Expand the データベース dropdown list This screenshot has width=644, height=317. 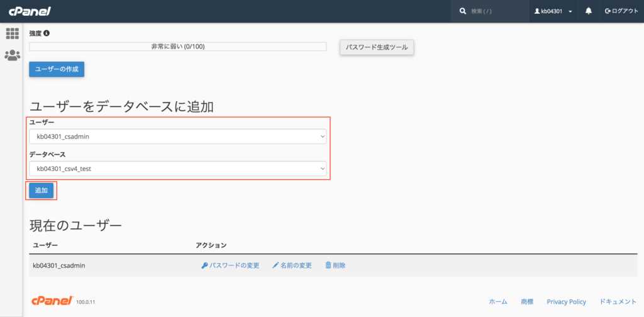pyautogui.click(x=178, y=169)
